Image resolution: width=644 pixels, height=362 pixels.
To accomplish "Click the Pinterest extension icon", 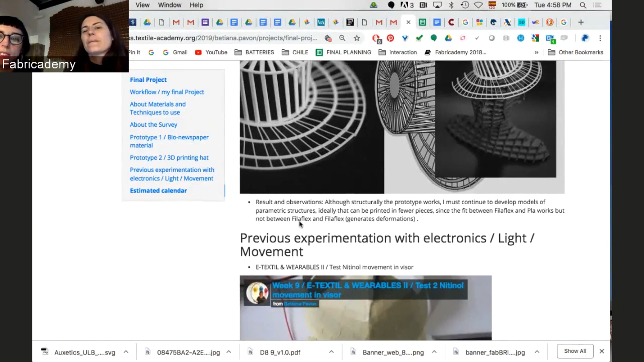I will tap(390, 38).
